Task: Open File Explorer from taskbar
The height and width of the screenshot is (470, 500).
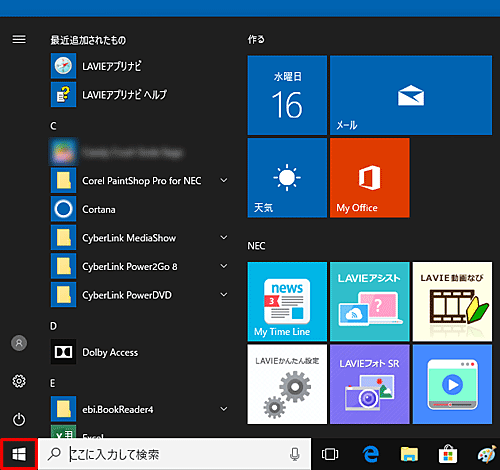Action: [x=409, y=454]
